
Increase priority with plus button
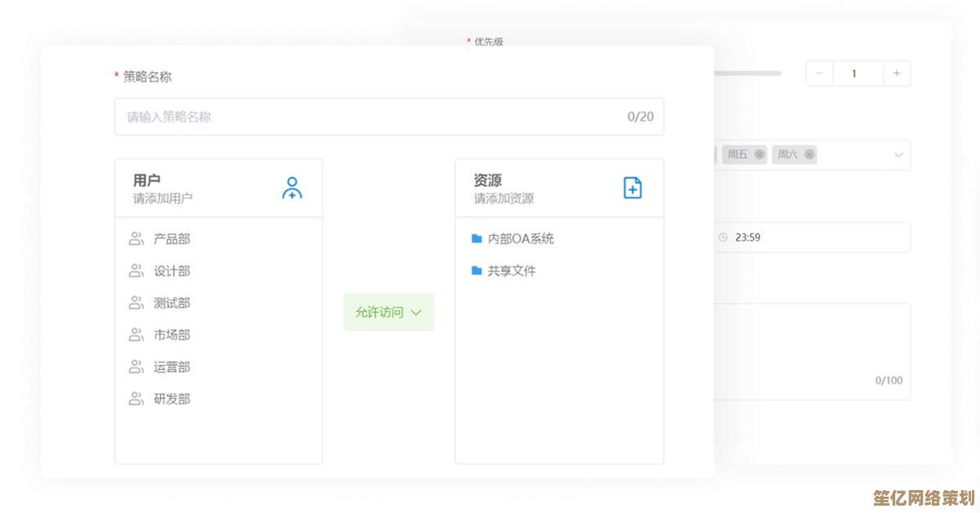tap(897, 74)
